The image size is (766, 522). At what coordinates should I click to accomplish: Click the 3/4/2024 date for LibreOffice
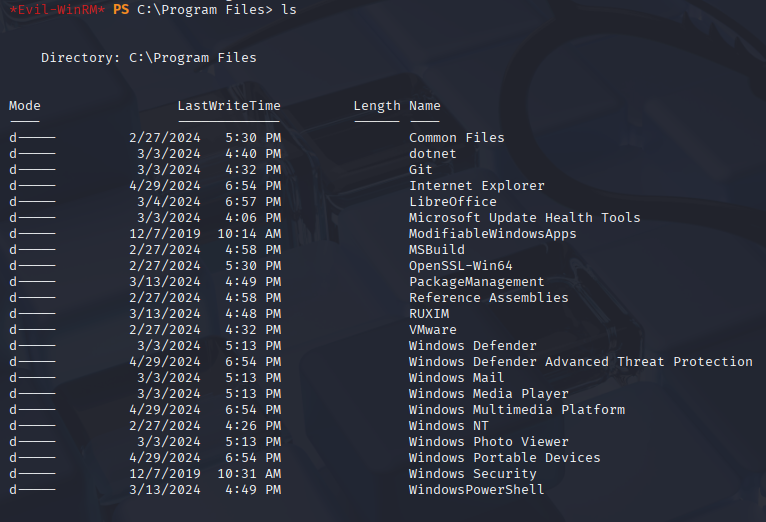pos(169,202)
